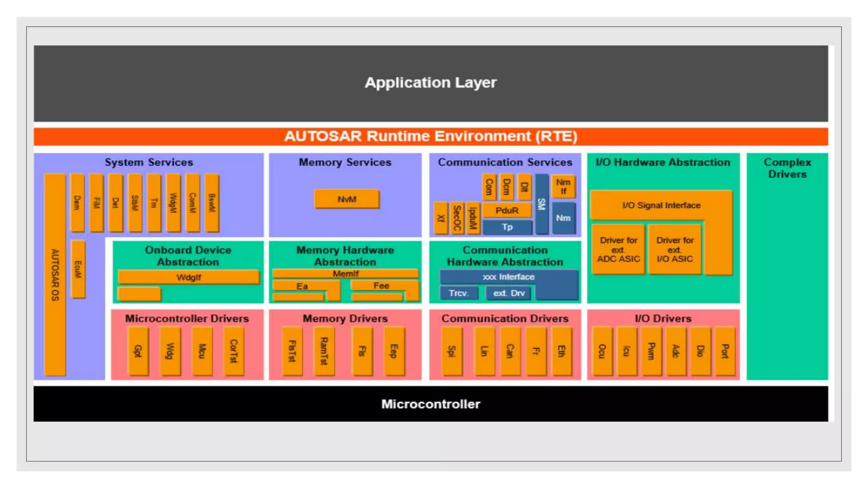Viewport: 868px width, 488px height.
Task: Click the Application Layer block
Action: [x=431, y=83]
